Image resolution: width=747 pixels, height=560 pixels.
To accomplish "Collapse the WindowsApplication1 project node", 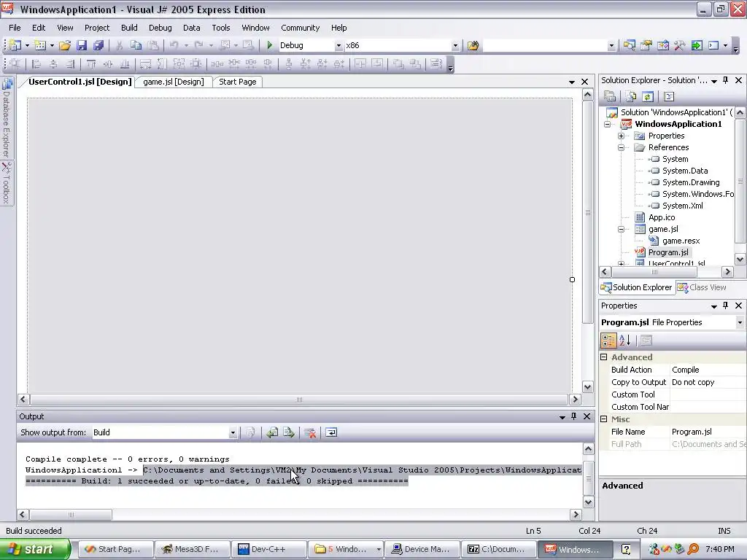I will 608,124.
